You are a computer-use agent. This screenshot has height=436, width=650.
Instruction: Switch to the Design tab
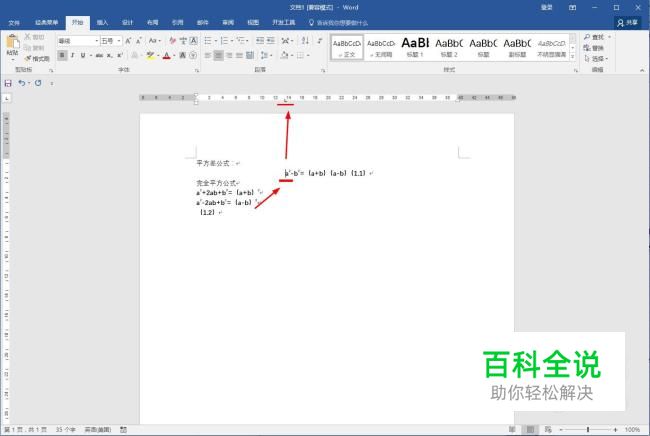point(127,22)
